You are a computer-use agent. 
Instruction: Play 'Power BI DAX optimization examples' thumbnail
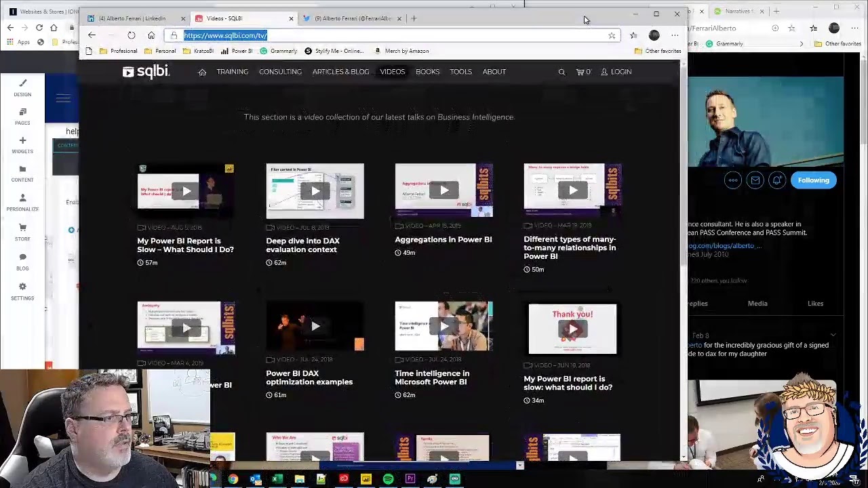point(315,327)
